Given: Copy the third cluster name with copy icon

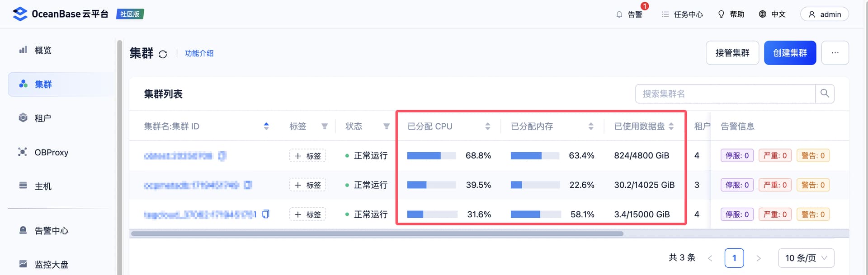Looking at the screenshot, I should tap(266, 214).
